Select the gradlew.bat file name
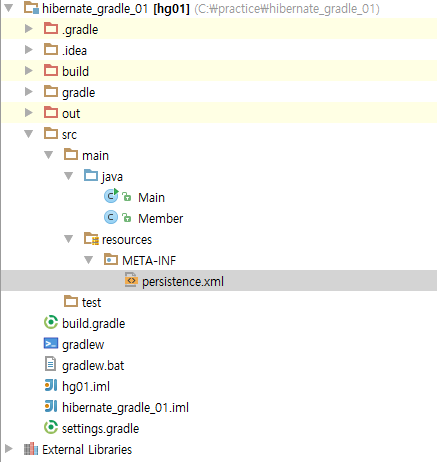 coord(93,366)
